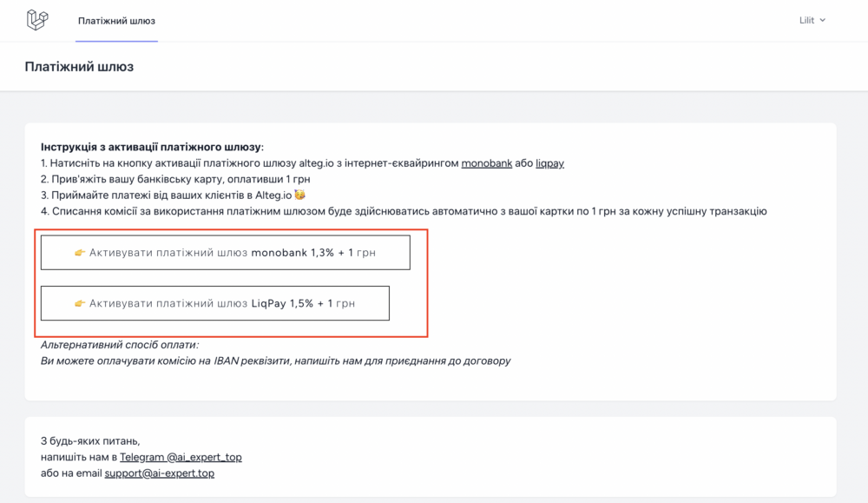The width and height of the screenshot is (868, 503).
Task: Click the Laravel logo icon
Action: coord(37,20)
